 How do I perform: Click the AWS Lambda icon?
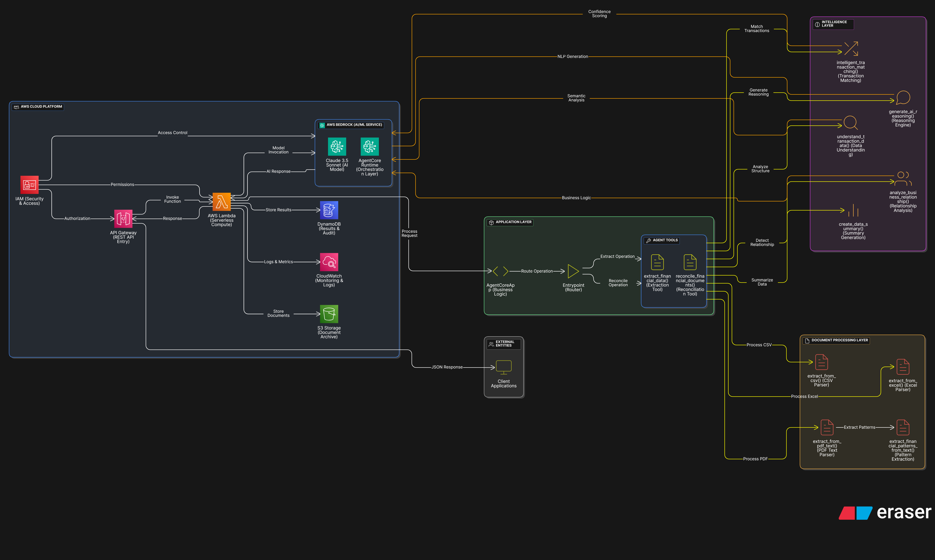pos(221,202)
